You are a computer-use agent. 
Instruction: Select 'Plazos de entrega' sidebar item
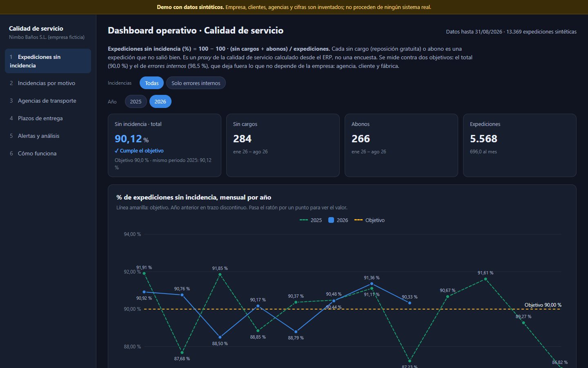click(x=48, y=118)
